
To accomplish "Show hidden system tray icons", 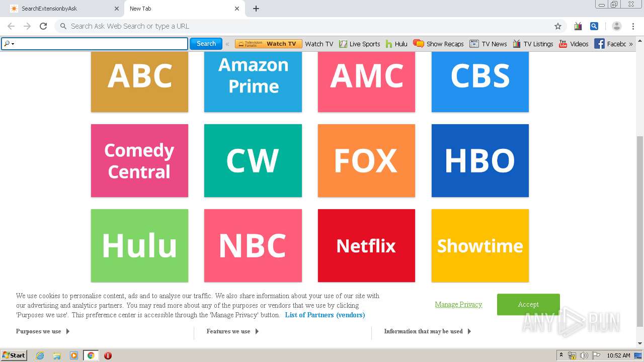I will (561, 355).
